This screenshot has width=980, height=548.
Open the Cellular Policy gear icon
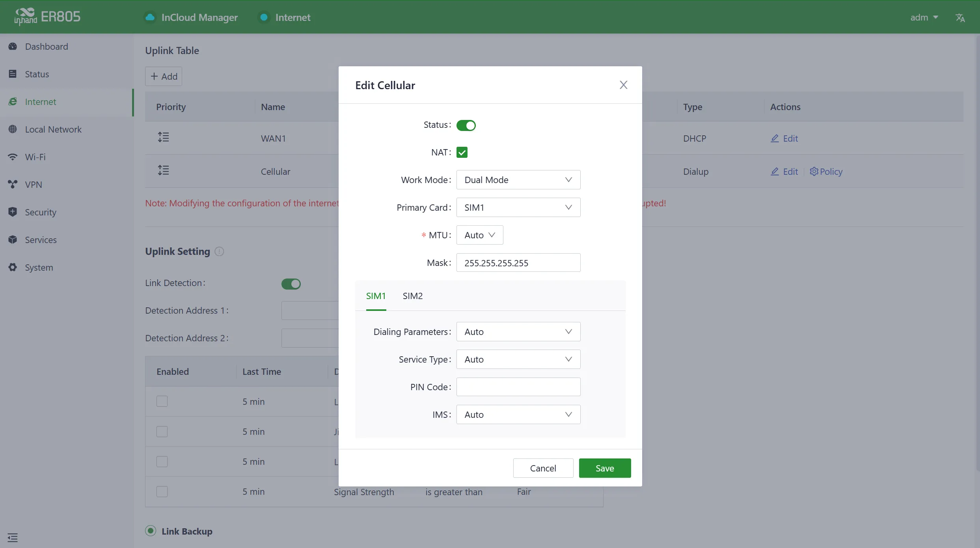point(814,172)
